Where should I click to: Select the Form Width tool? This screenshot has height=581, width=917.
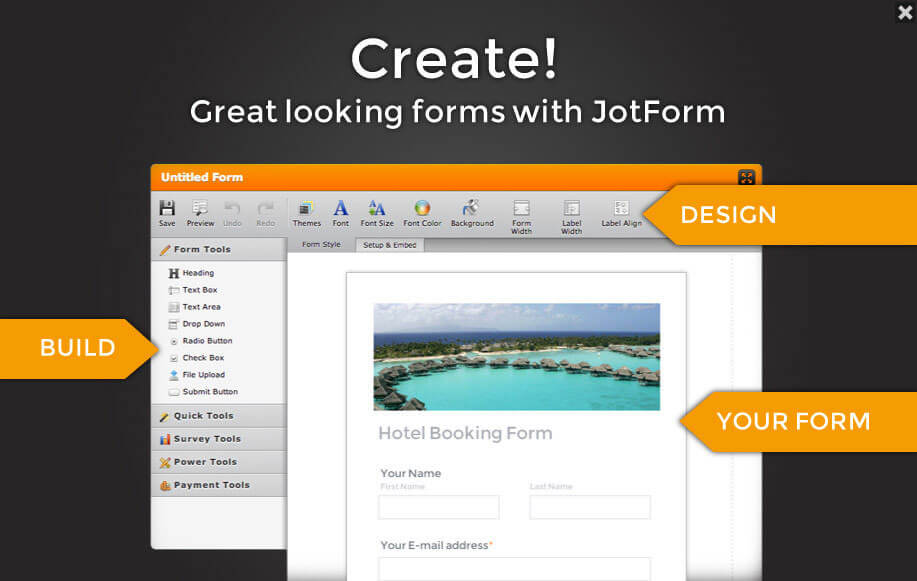[521, 217]
